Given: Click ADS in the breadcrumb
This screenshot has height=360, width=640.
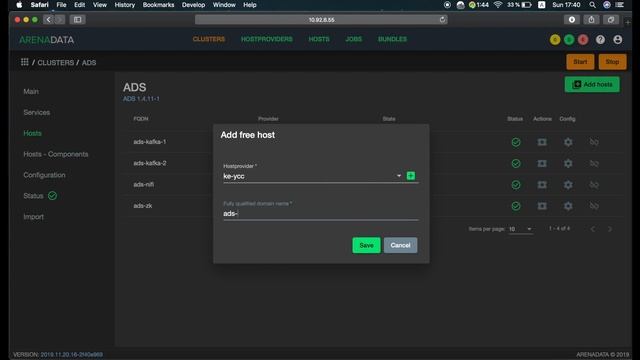Looking at the screenshot, I should [x=89, y=62].
